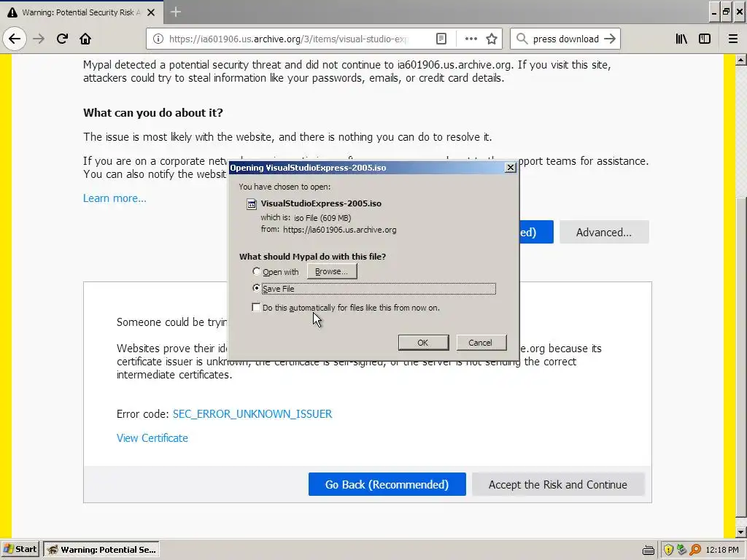Click the iso File (609 MB) text
Screen dimensions: 747x560
click(x=322, y=217)
